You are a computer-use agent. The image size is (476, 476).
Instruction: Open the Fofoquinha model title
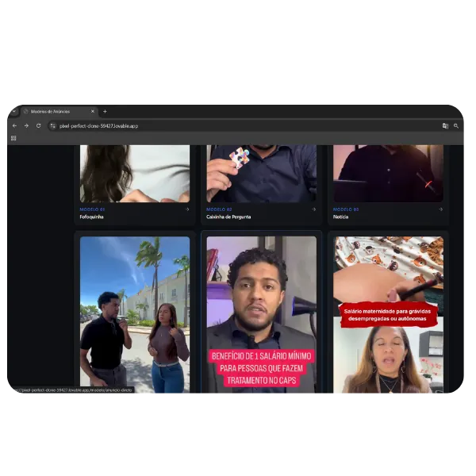coord(91,217)
